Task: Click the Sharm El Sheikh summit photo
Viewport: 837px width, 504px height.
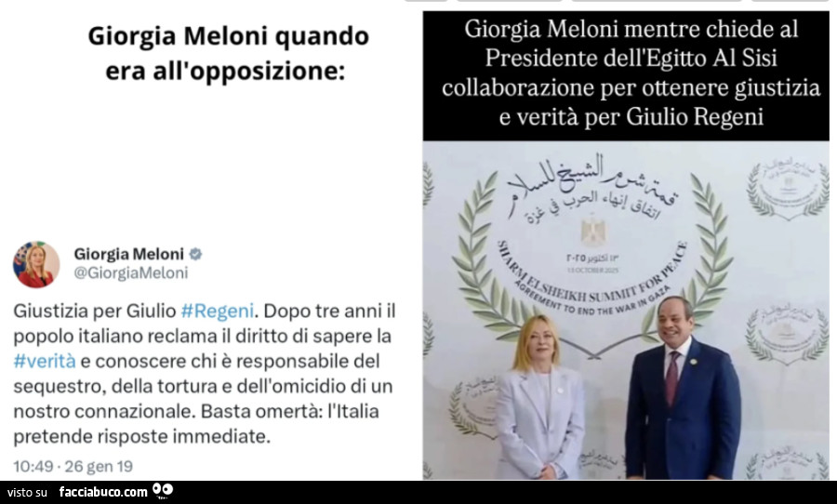Action: [626, 311]
